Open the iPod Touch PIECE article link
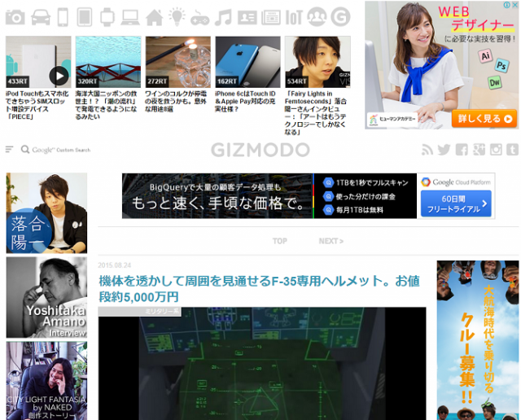The image size is (521, 420). pos(37,105)
